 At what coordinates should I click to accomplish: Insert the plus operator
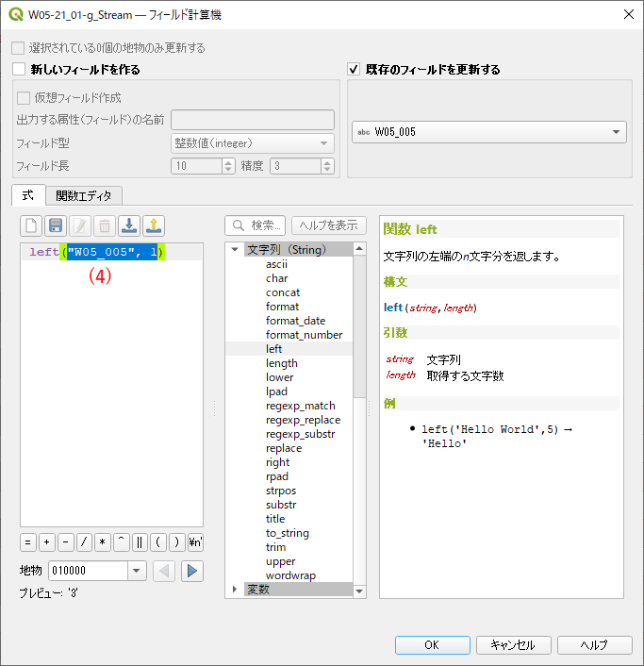(x=46, y=542)
